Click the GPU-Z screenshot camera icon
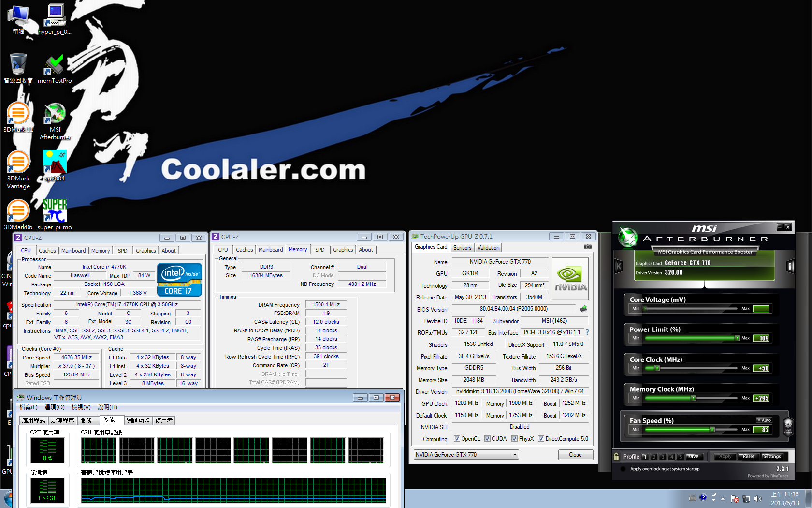 pyautogui.click(x=587, y=247)
